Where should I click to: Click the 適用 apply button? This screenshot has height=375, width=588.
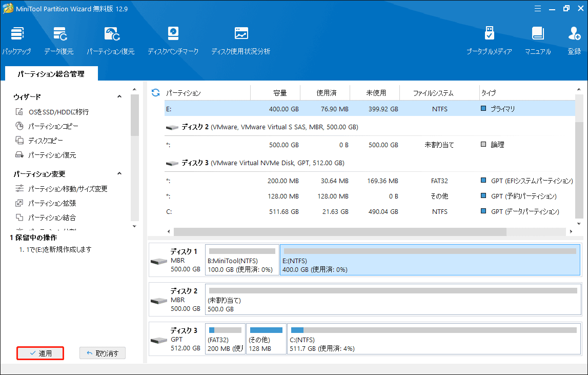click(40, 353)
